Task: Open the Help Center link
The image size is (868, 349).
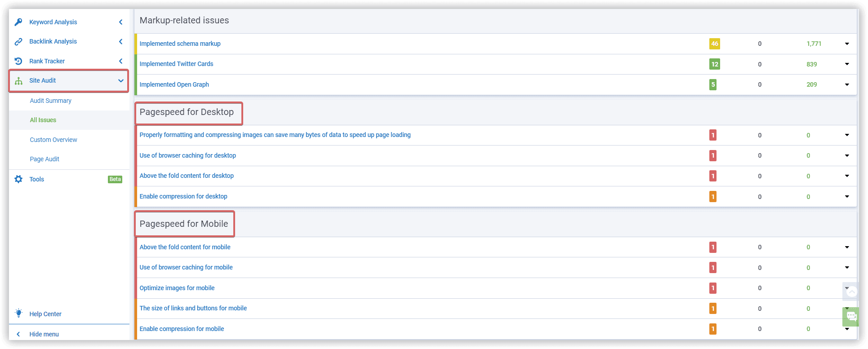Action: (x=45, y=314)
